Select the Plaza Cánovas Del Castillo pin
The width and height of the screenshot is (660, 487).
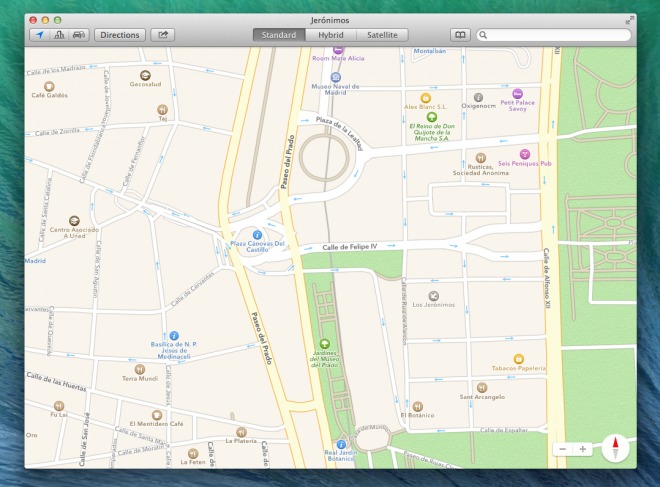point(257,235)
